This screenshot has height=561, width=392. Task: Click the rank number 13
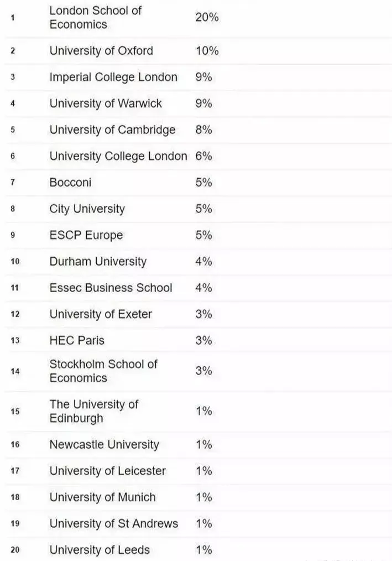(x=15, y=340)
